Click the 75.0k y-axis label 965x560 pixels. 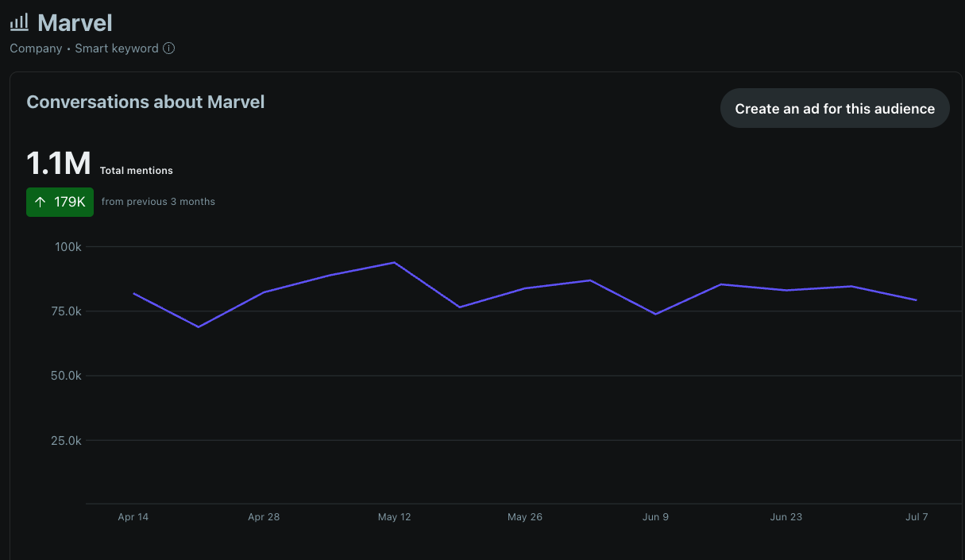tap(67, 311)
